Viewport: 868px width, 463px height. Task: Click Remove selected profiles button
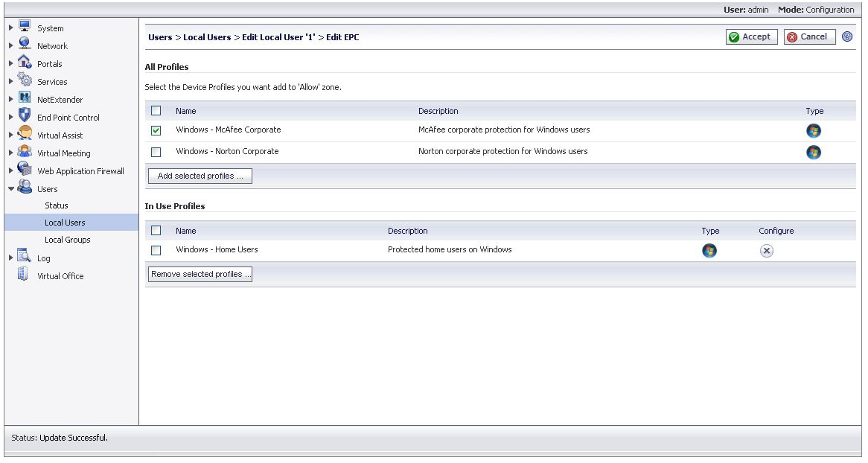(200, 274)
